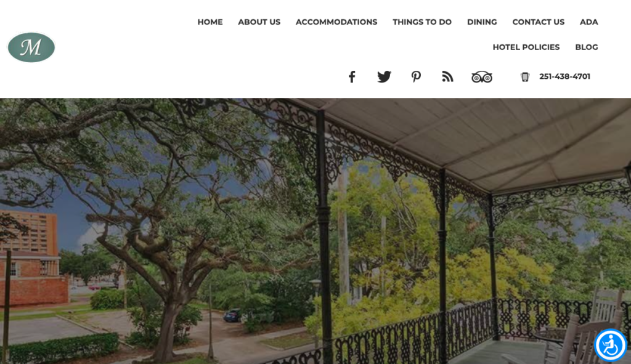Open the TripAdvisor owl icon
This screenshot has height=364, width=631.
pos(482,77)
